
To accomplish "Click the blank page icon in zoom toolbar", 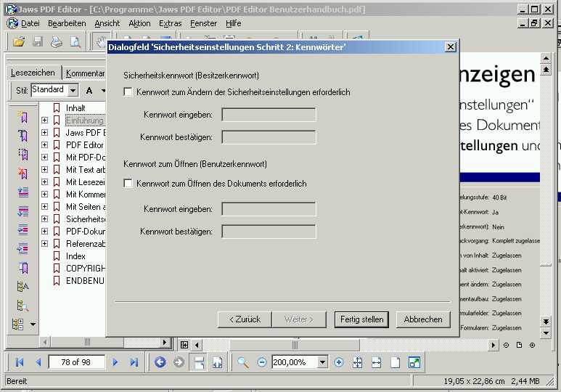I will click(395, 362).
